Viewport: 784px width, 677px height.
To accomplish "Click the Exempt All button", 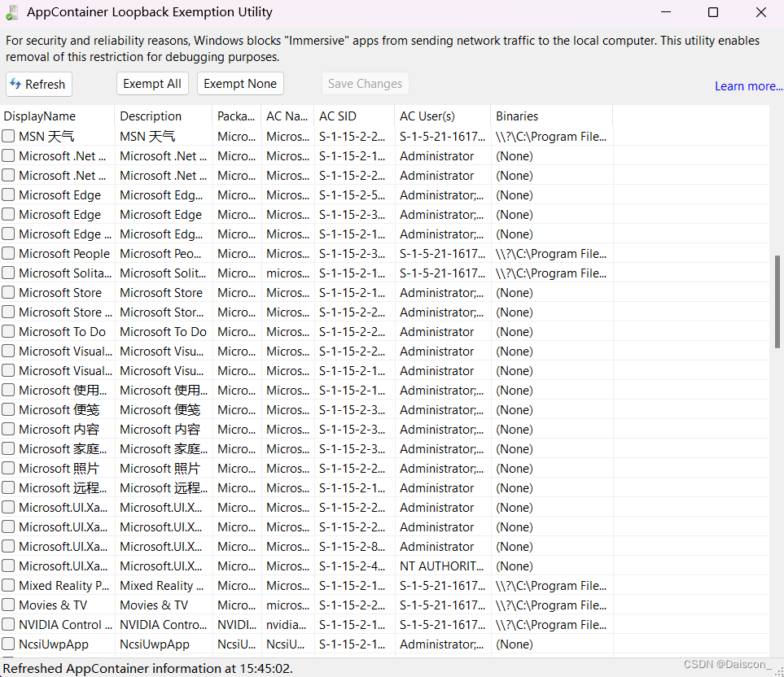I will click(x=152, y=84).
